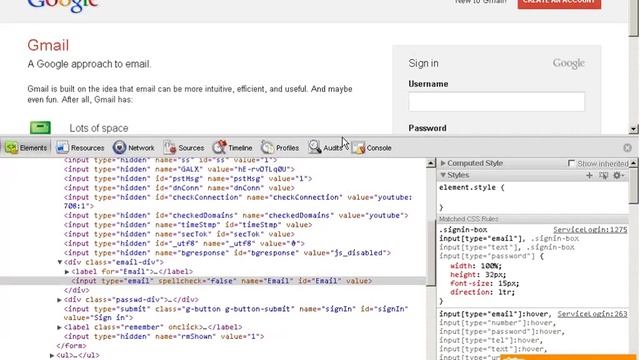
Task: Open the Timeline panel icon
Action: click(x=219, y=147)
